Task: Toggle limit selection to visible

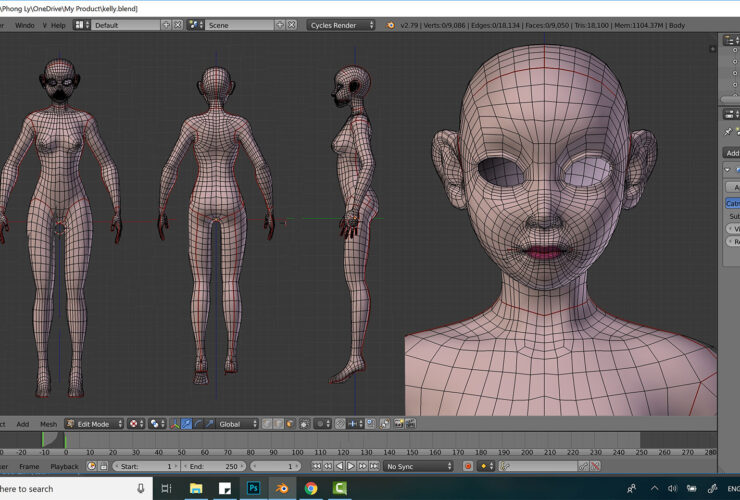Action: tap(304, 424)
